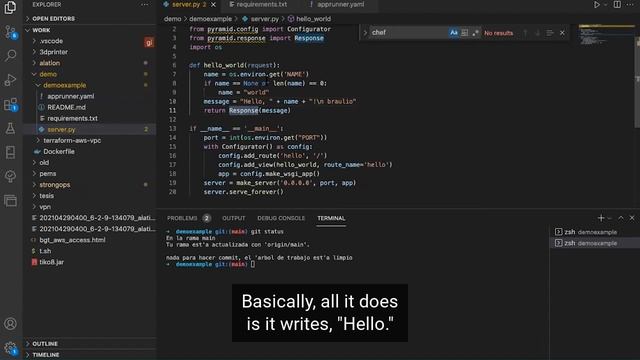Go to previous find match
Viewport: 640px width, 360px height.
[525, 33]
